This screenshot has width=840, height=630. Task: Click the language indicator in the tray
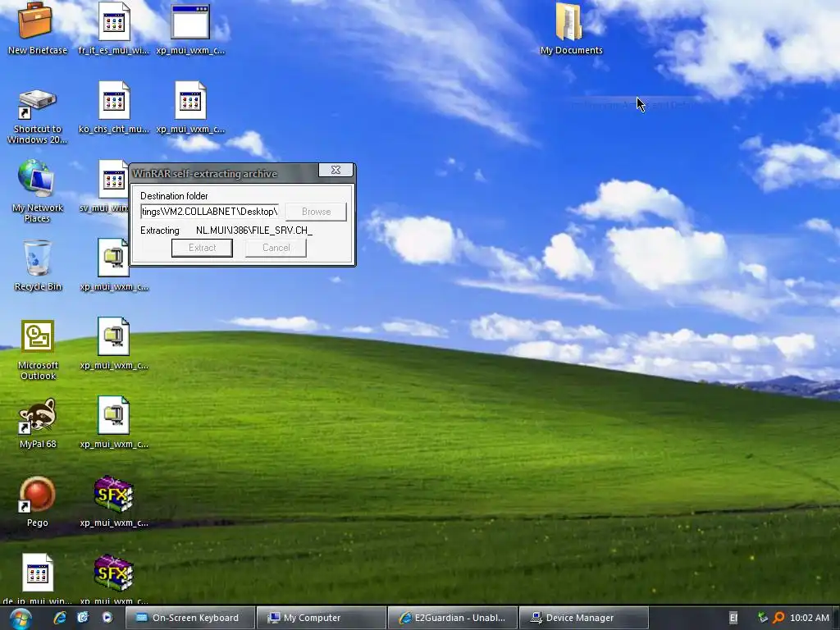click(x=733, y=618)
